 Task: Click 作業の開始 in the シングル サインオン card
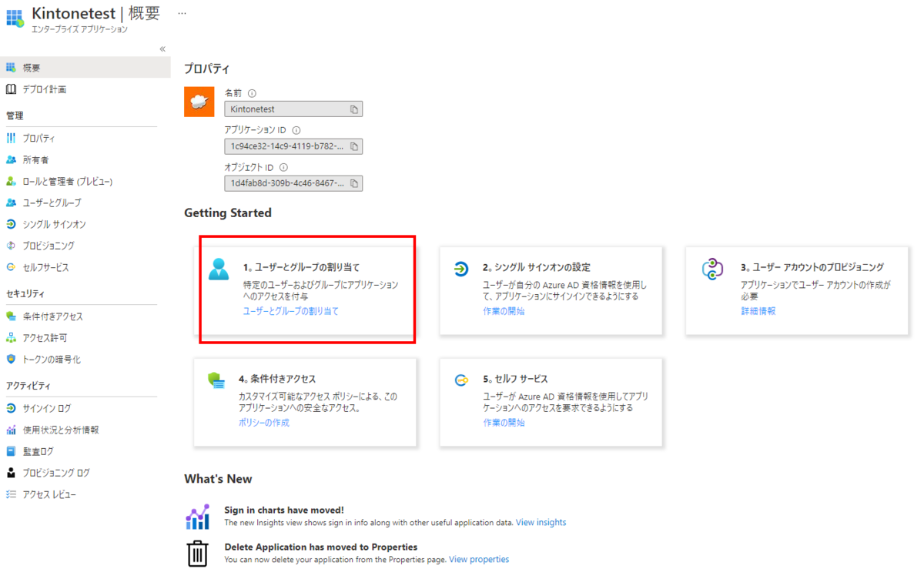pos(504,311)
